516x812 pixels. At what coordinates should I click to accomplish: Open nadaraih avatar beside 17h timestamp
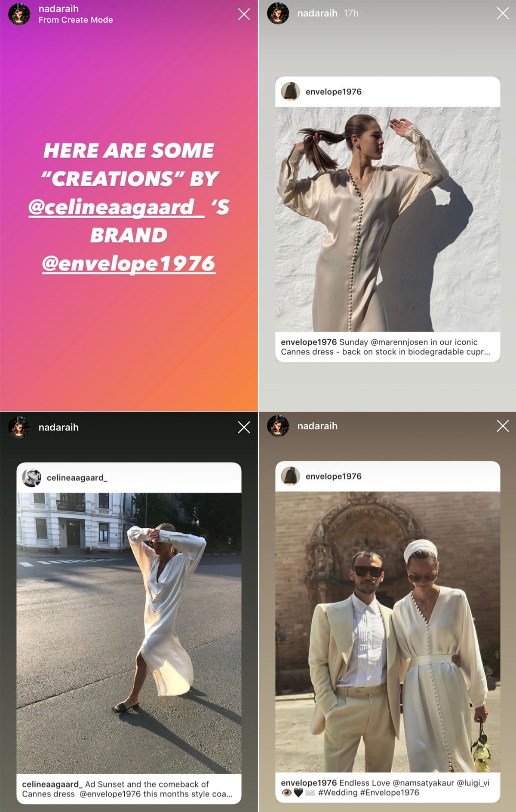[x=278, y=13]
